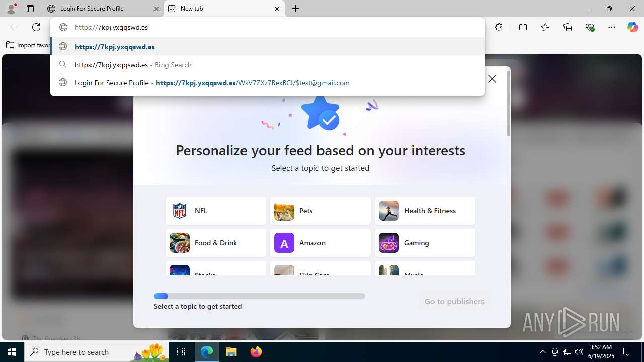Viewport: 644px width, 362px height.
Task: Click the Pets thumbnail image
Action: (x=284, y=211)
